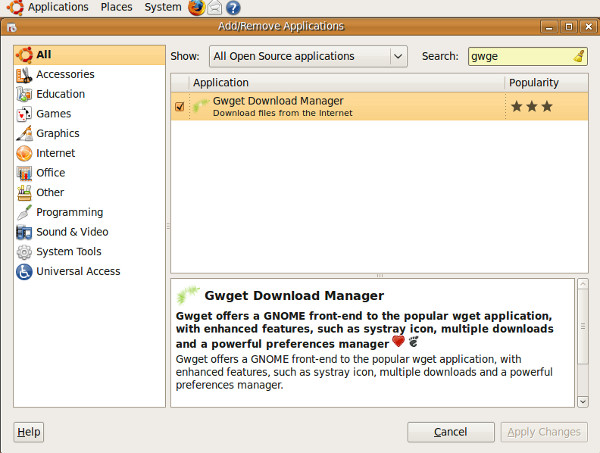Select the Office category label
The image size is (600, 453).
[x=51, y=173]
